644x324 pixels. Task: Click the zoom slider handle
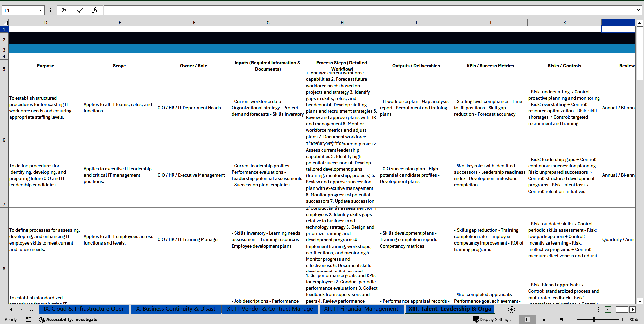coord(593,319)
